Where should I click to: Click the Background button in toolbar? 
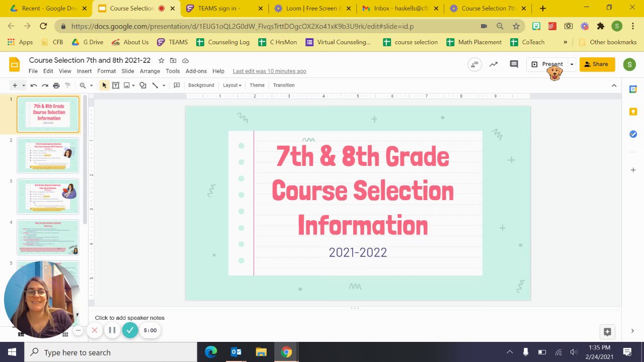[201, 85]
